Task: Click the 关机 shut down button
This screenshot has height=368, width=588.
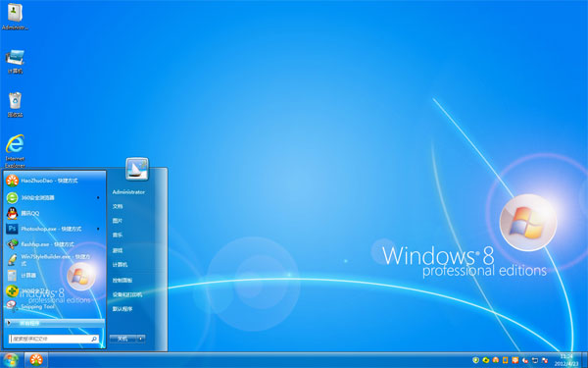Action: coord(123,339)
